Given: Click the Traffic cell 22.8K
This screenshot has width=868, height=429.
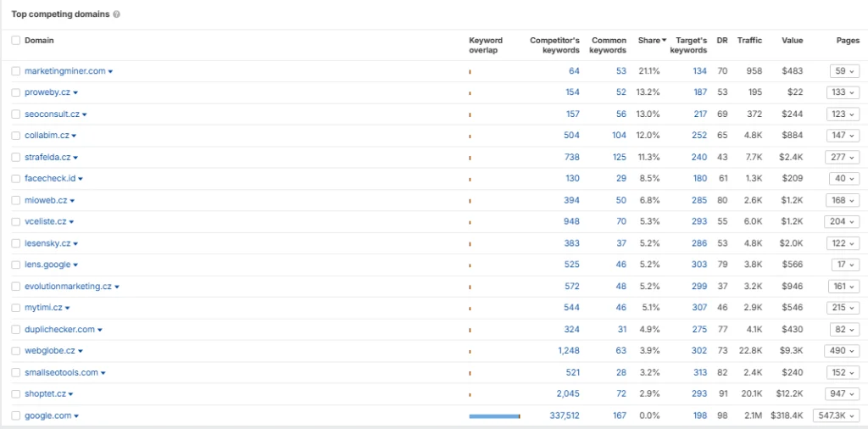Looking at the screenshot, I should pyautogui.click(x=751, y=351).
